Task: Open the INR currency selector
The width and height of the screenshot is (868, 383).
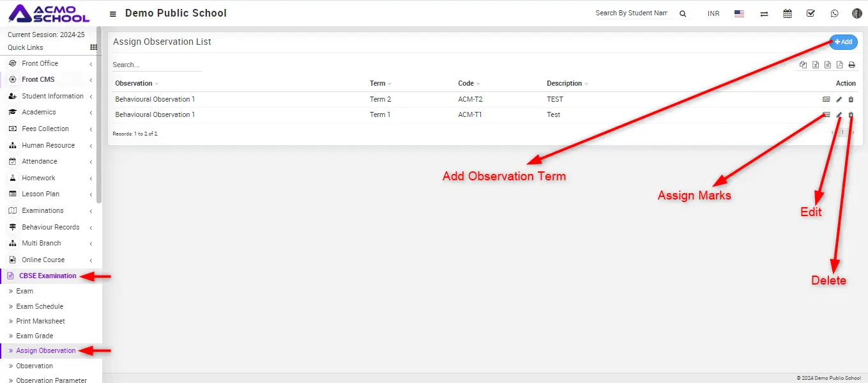Action: pos(713,13)
